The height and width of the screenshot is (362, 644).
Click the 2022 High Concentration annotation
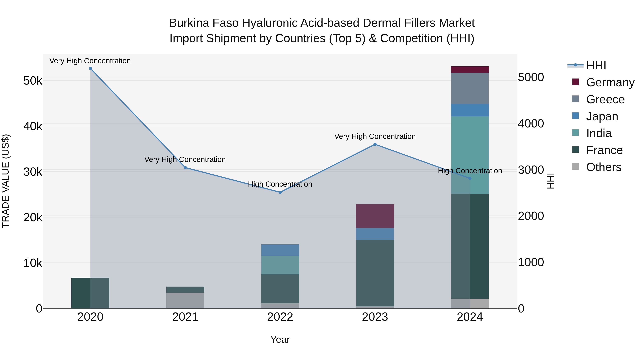pos(280,184)
